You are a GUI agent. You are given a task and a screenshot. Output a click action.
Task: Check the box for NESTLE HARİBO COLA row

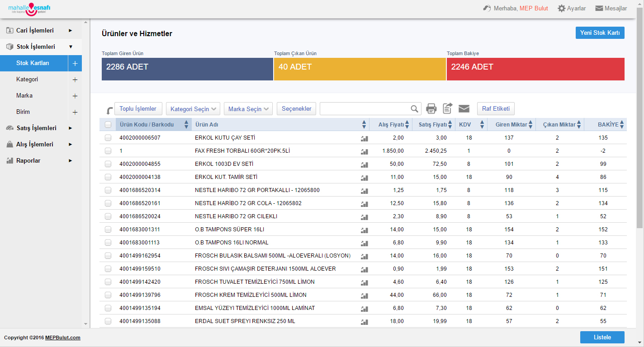point(108,203)
